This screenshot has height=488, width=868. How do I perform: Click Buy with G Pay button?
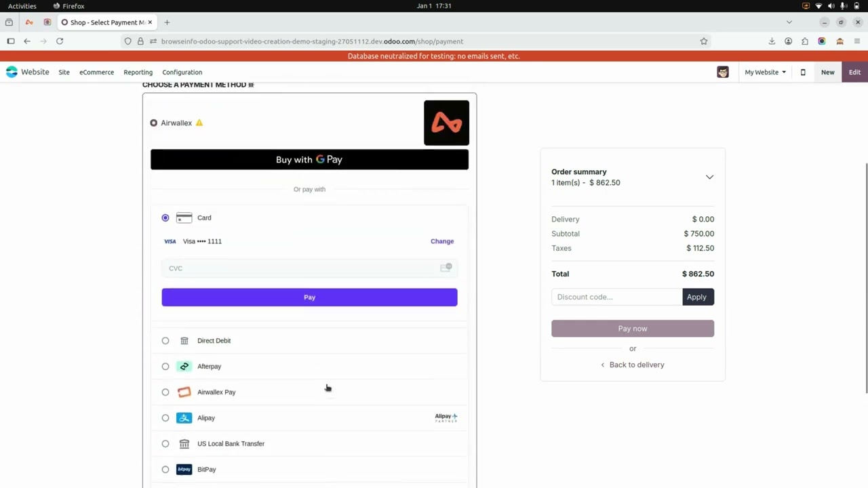pyautogui.click(x=309, y=159)
